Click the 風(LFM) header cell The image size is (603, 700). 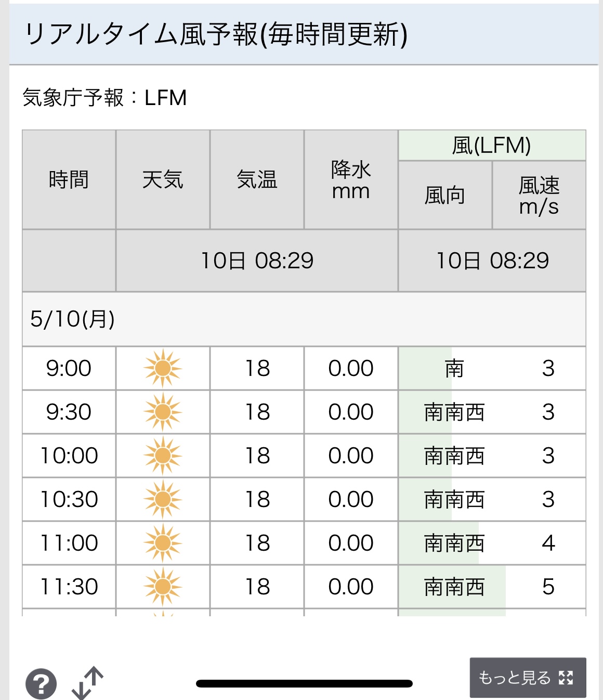(492, 145)
